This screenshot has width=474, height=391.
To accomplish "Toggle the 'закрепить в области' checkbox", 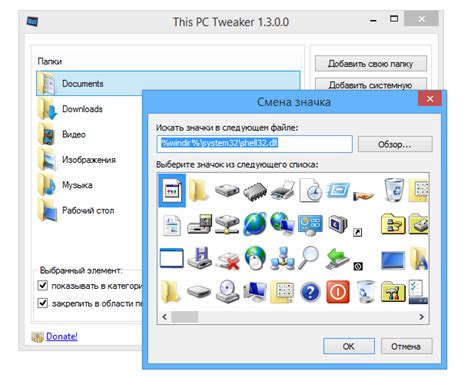I will point(43,303).
